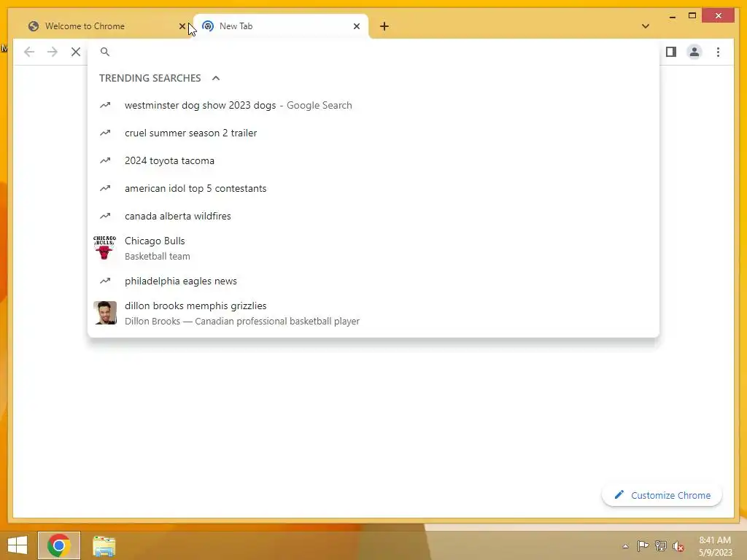Image resolution: width=747 pixels, height=560 pixels.
Task: Select canada alberta wildfires suggestion
Action: point(373,216)
